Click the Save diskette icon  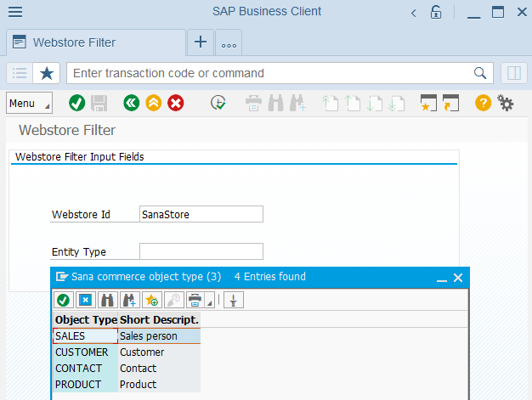point(99,103)
